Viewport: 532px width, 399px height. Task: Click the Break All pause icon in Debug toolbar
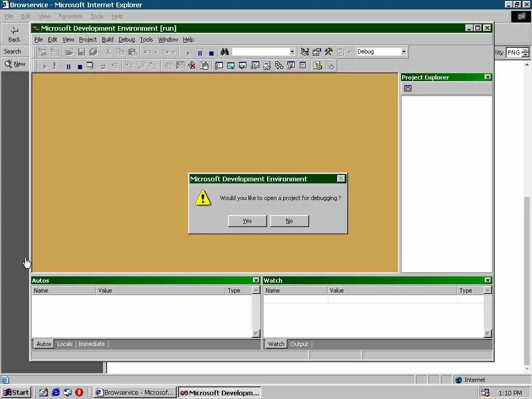69,66
